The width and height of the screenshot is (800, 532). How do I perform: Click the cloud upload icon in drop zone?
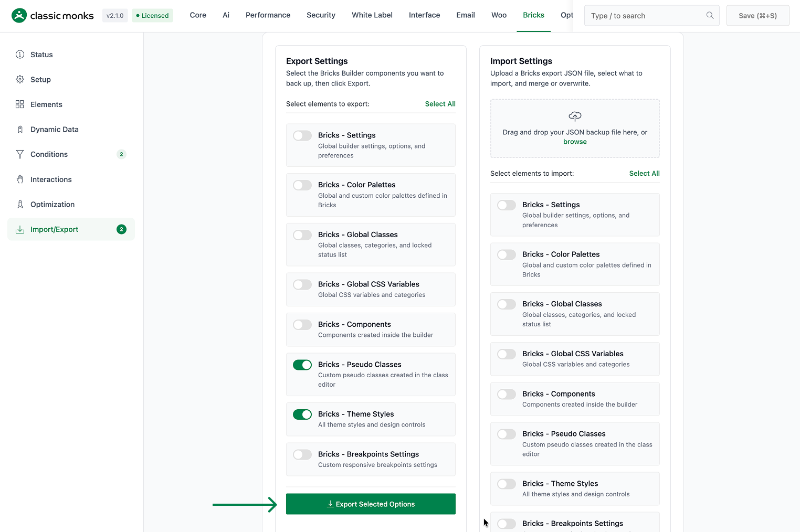click(575, 116)
